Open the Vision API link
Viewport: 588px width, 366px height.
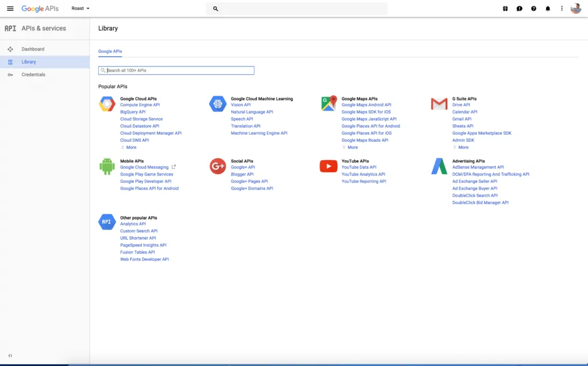coord(241,105)
